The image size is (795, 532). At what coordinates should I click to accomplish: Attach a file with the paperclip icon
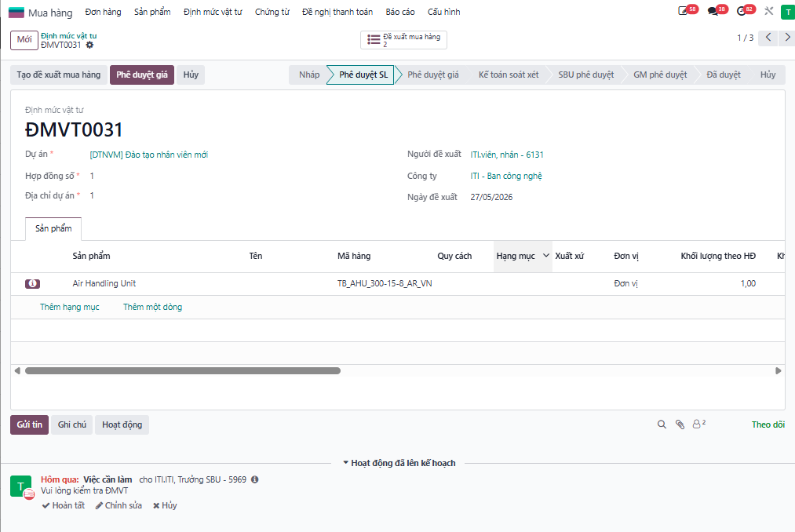pyautogui.click(x=680, y=425)
